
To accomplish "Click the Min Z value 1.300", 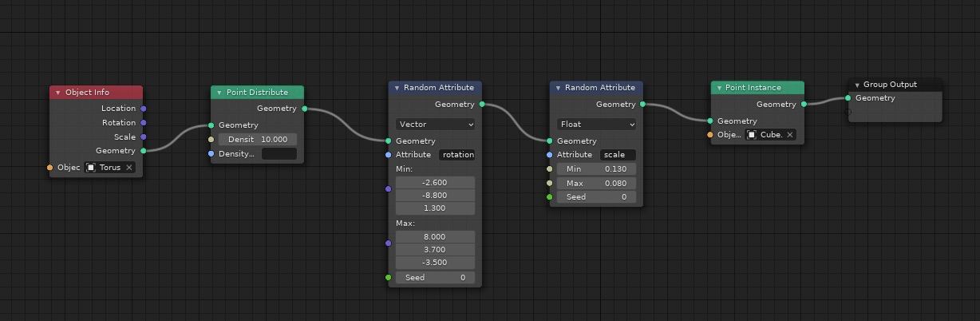I will (x=435, y=208).
